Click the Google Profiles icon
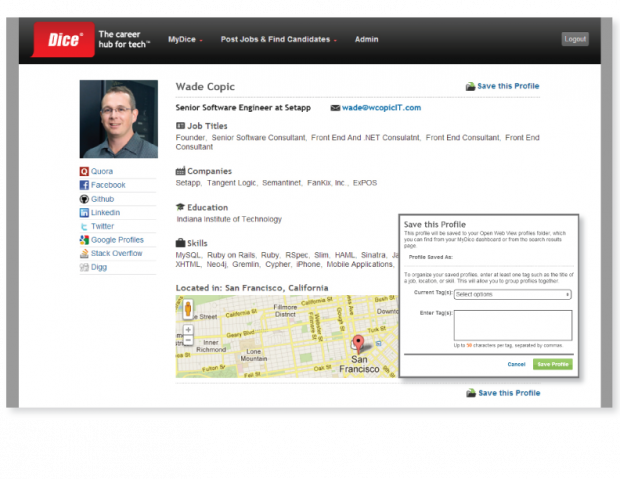Screen dimensions: 620x479 pyautogui.click(x=84, y=240)
